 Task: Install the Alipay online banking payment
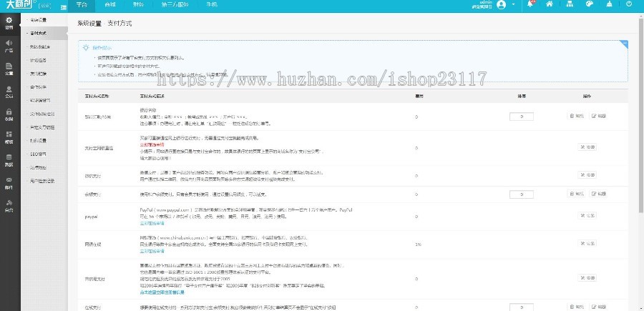point(587,147)
